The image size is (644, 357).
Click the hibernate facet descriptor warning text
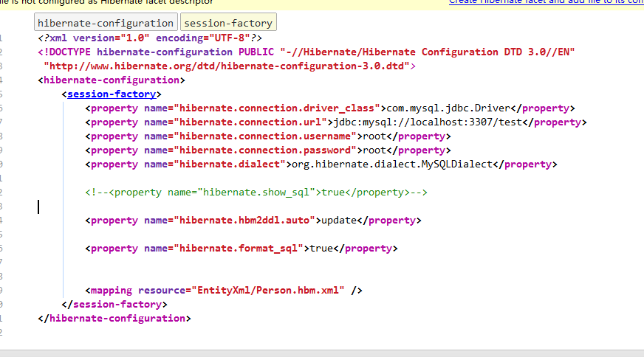click(107, 2)
